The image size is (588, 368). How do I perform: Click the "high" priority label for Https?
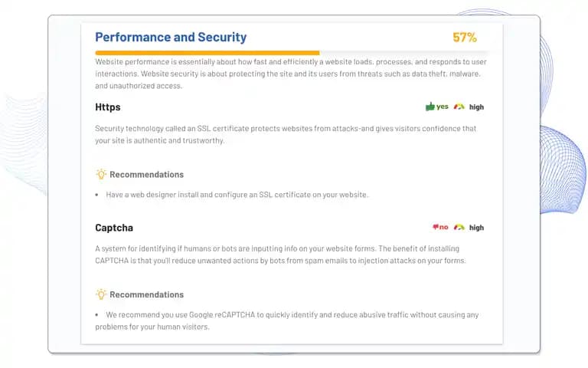click(476, 107)
